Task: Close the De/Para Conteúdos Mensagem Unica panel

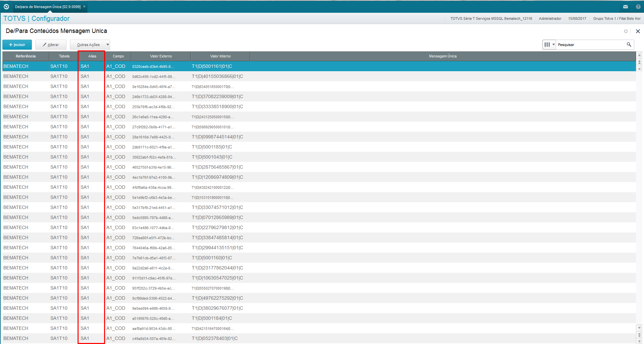Action: pyautogui.click(x=638, y=31)
